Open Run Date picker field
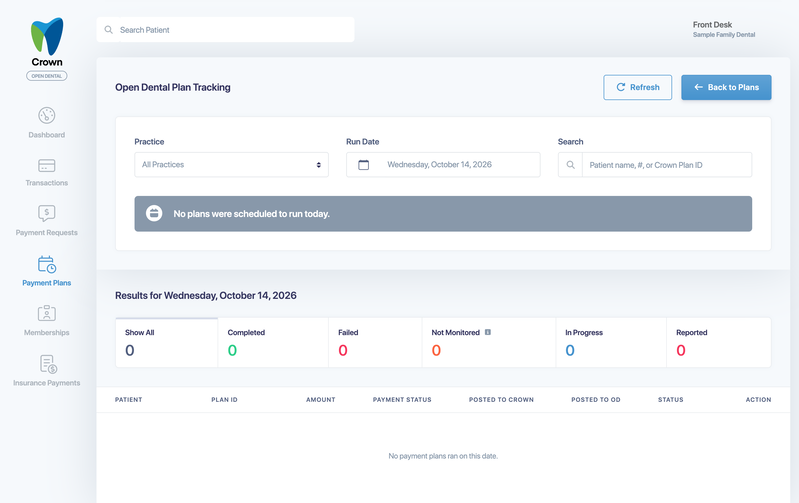799x503 pixels. (443, 165)
